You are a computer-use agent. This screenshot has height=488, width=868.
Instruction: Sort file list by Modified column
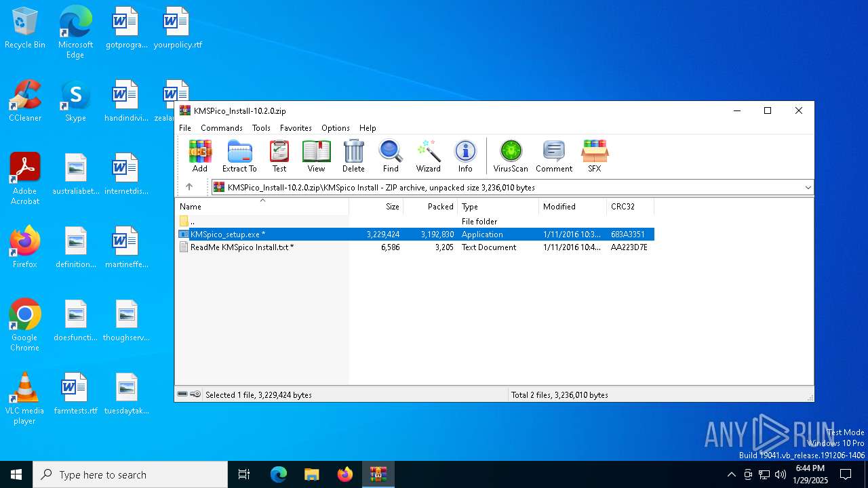(573, 207)
